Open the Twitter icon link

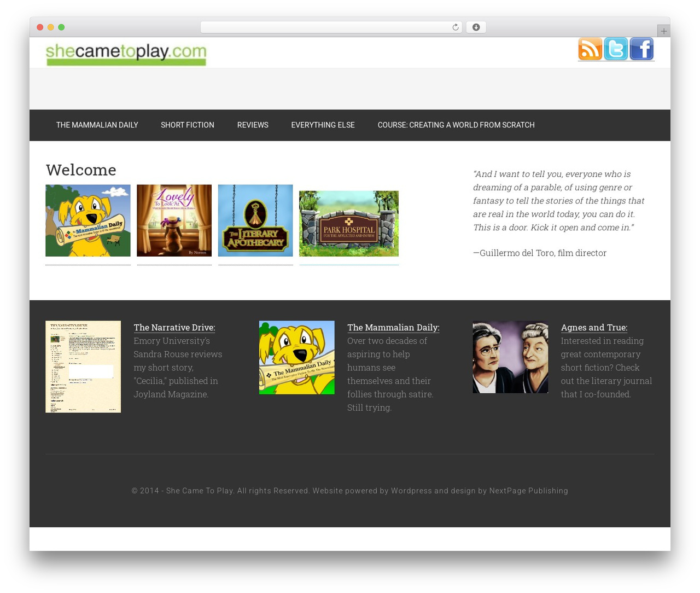[x=616, y=49]
